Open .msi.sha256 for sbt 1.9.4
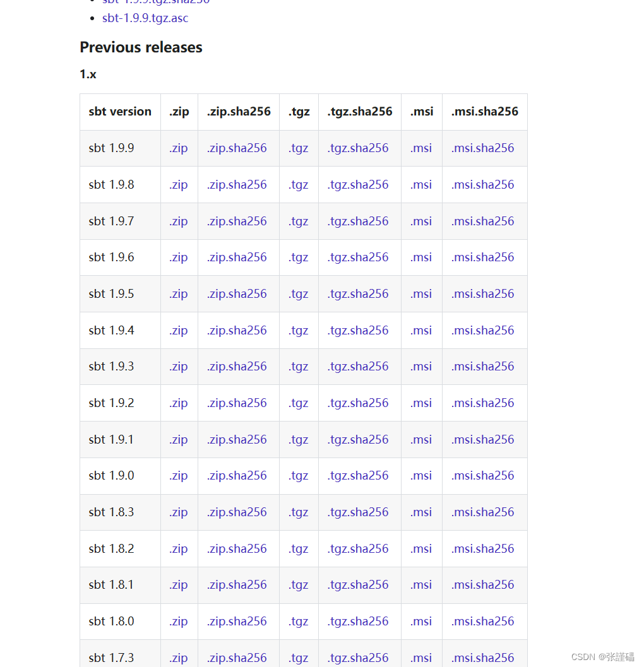The width and height of the screenshot is (644, 667). point(482,331)
